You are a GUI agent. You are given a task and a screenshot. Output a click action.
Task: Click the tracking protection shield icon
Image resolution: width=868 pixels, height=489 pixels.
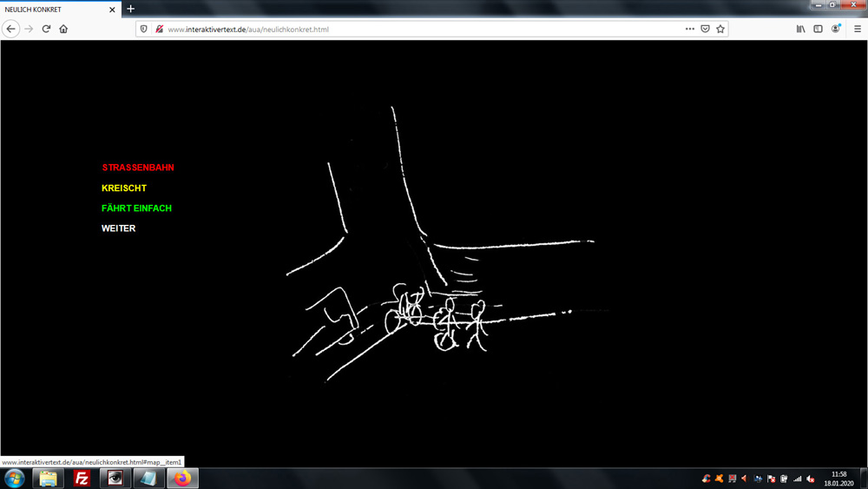[144, 29]
